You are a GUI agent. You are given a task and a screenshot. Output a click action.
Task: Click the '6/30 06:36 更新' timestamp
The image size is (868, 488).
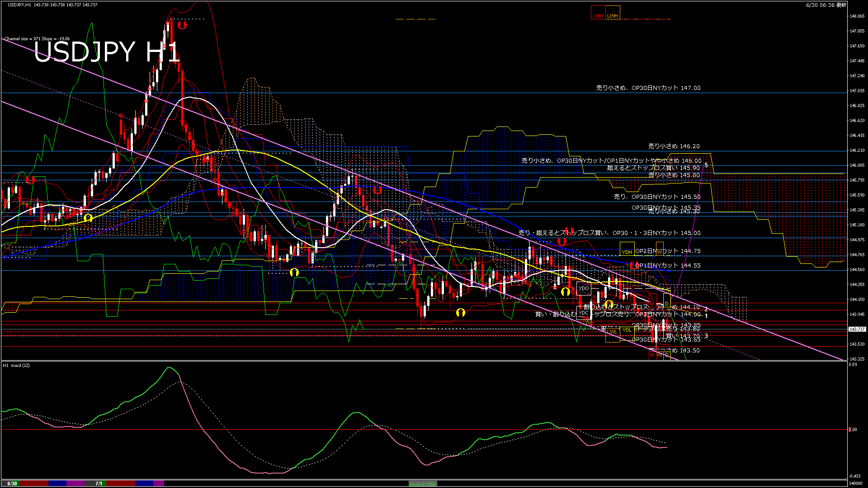[x=826, y=5]
